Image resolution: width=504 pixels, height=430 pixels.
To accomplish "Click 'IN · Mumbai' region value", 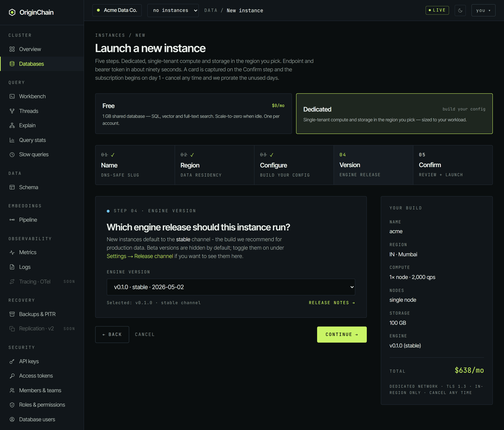I will click(403, 254).
